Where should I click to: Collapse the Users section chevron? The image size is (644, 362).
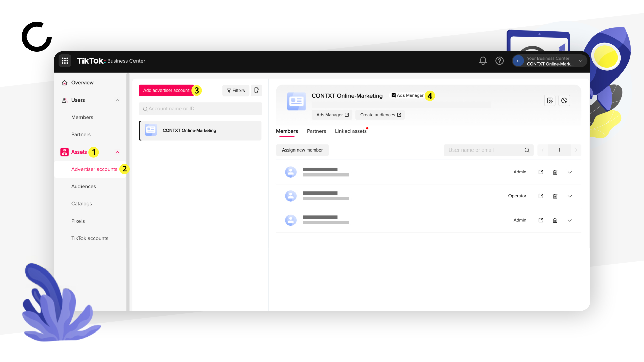coord(117,100)
